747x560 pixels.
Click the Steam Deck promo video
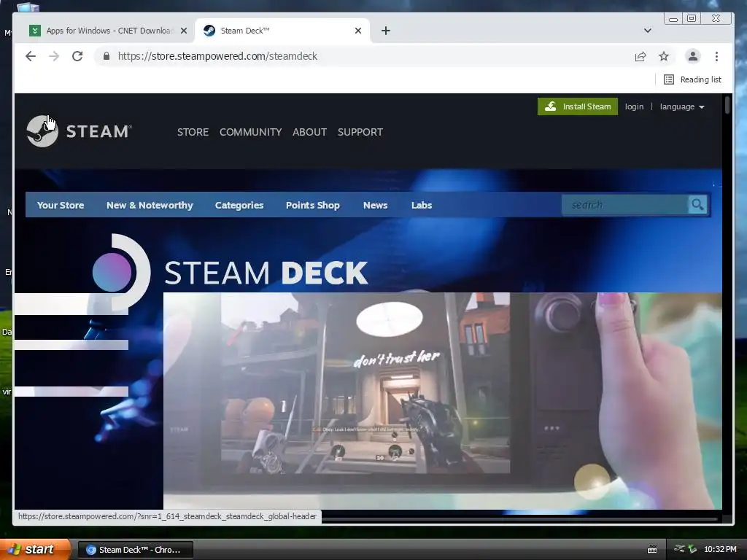pos(443,401)
